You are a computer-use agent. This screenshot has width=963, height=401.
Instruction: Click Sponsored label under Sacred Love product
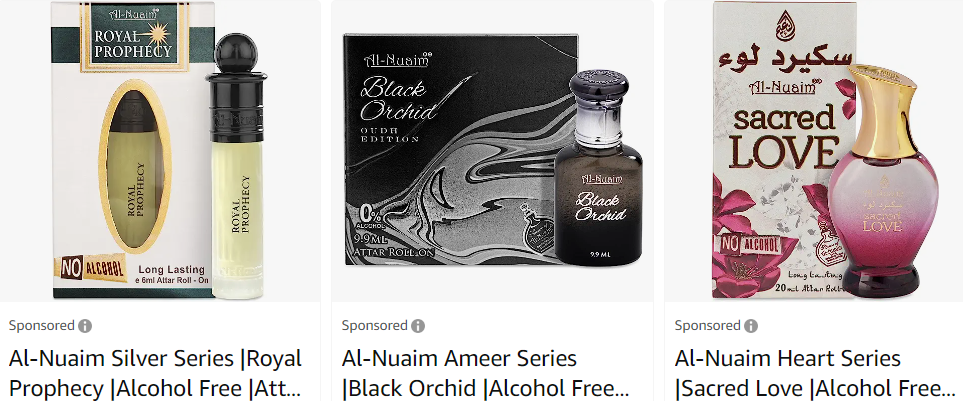(x=708, y=325)
